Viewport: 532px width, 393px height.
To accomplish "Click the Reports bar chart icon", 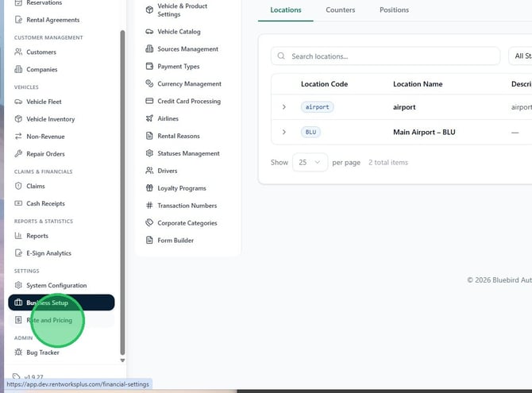I will [x=18, y=236].
